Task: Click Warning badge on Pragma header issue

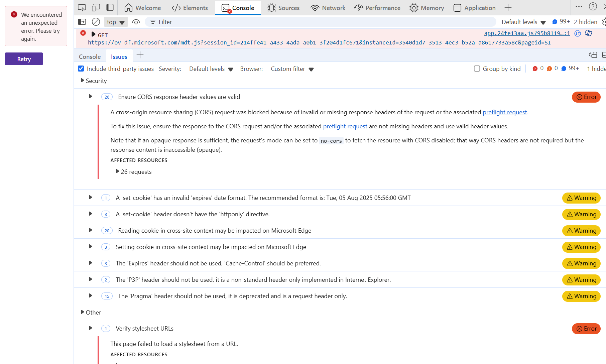Action: click(581, 296)
